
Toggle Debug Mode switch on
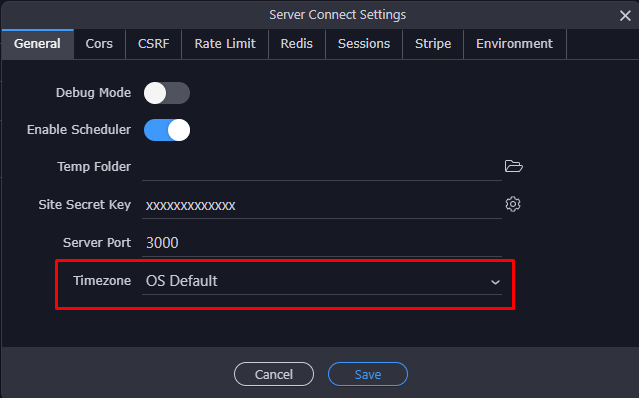(167, 93)
